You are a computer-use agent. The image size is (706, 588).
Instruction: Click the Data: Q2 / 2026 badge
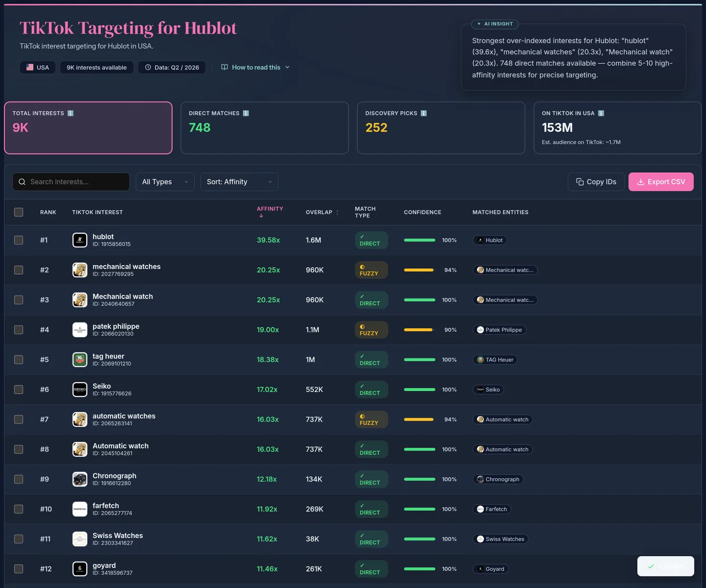click(x=172, y=67)
